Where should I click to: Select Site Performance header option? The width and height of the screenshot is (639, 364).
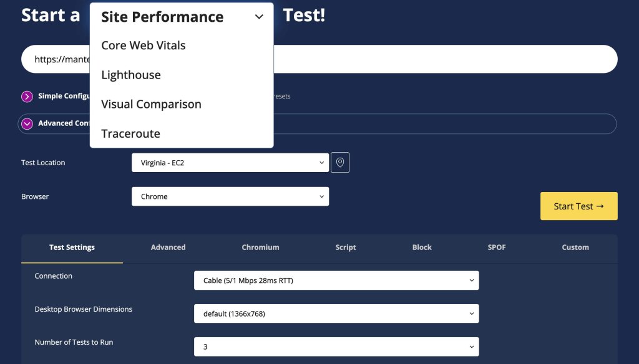coord(162,17)
